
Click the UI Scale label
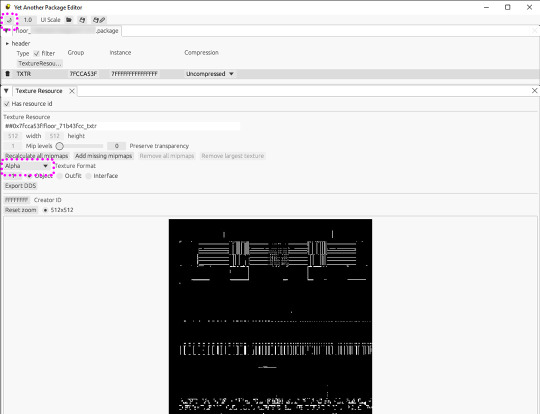click(50, 20)
